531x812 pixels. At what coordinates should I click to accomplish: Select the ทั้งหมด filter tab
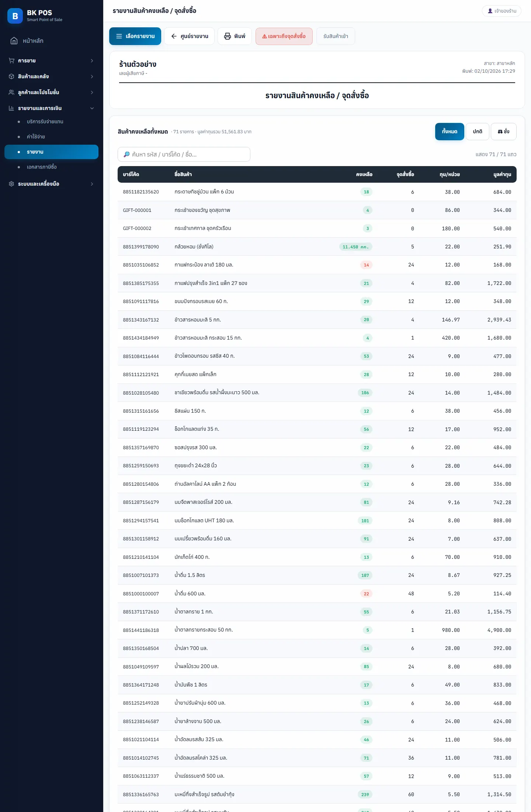[x=450, y=131]
